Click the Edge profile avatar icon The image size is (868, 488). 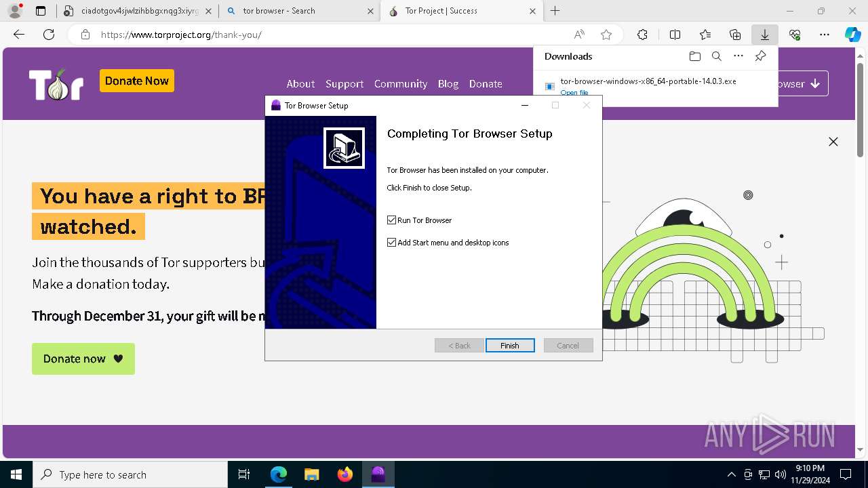click(14, 11)
